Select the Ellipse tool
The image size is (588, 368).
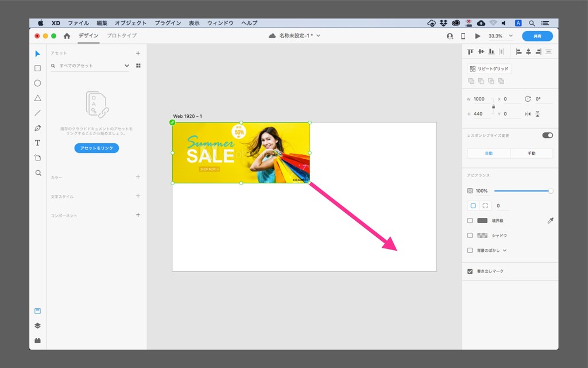(x=37, y=83)
